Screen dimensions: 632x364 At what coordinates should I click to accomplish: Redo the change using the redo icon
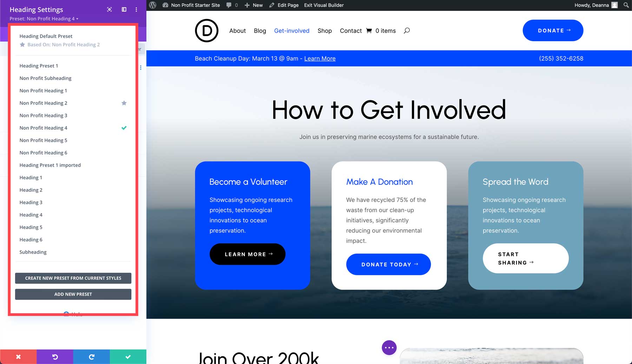(91, 357)
